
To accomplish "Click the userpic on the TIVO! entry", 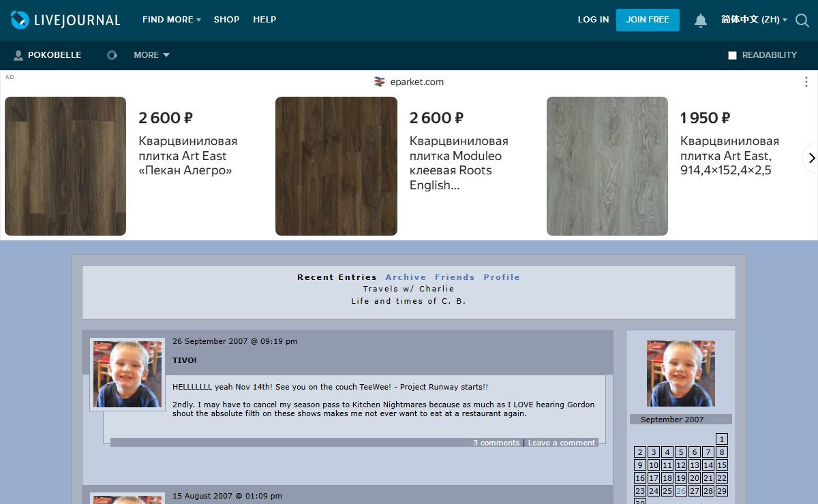I will click(x=127, y=374).
